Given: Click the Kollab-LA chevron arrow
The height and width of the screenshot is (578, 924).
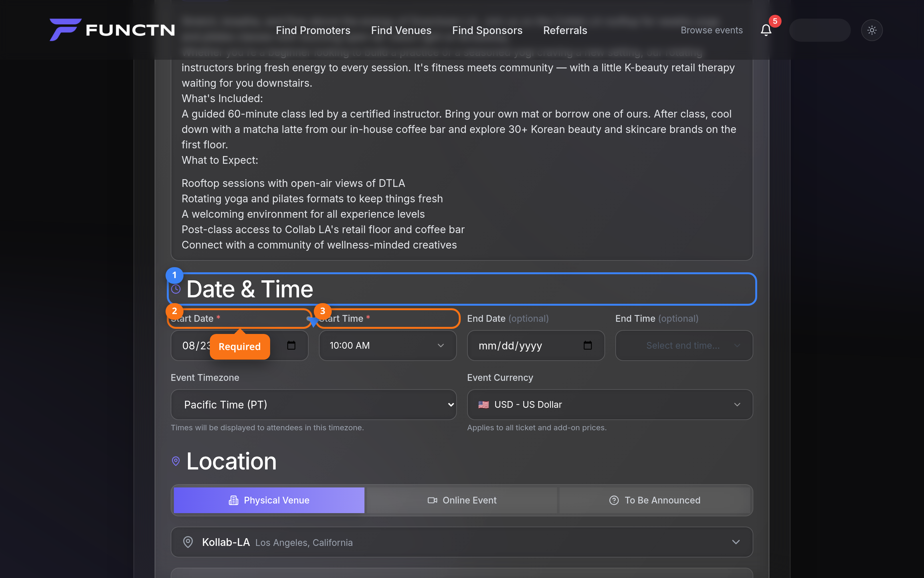Looking at the screenshot, I should [x=736, y=542].
